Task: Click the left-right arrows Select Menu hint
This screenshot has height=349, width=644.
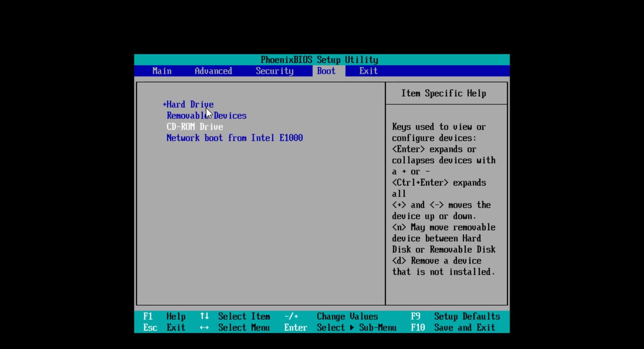Action: pos(235,327)
